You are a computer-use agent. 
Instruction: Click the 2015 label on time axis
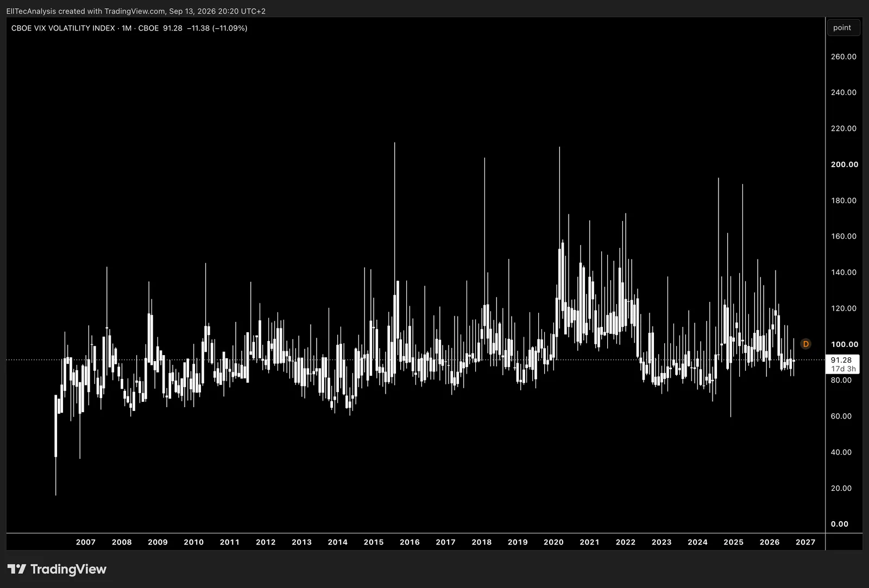pos(374,542)
